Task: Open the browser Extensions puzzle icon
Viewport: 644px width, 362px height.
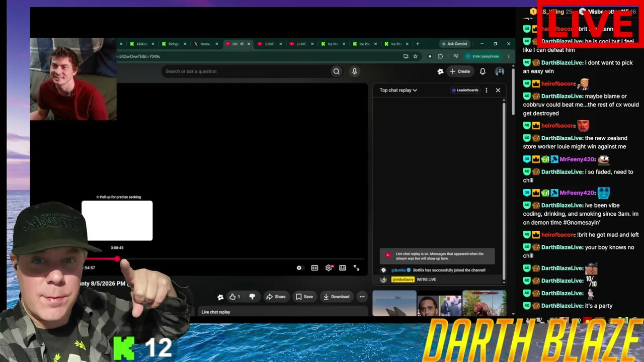Action: 441,56
